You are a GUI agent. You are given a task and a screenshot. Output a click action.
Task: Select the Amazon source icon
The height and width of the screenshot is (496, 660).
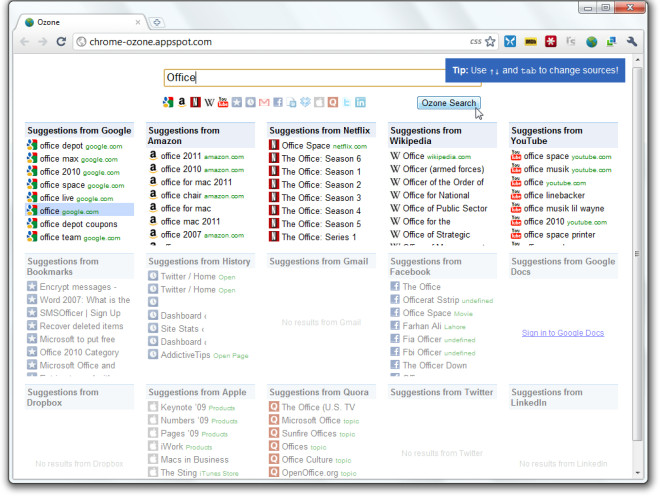181,102
